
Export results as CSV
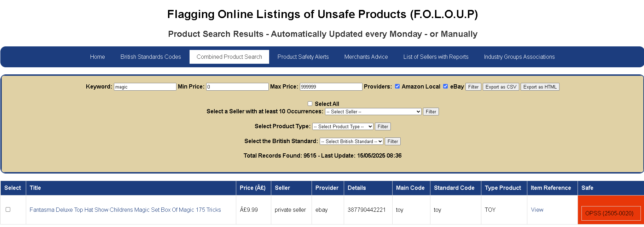pyautogui.click(x=501, y=87)
